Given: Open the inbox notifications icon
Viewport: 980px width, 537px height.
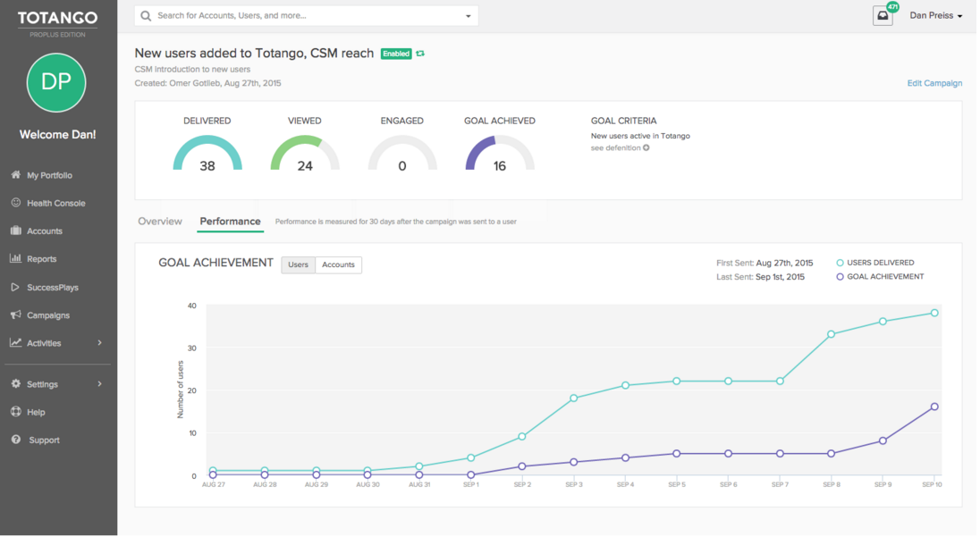Looking at the screenshot, I should click(x=883, y=16).
